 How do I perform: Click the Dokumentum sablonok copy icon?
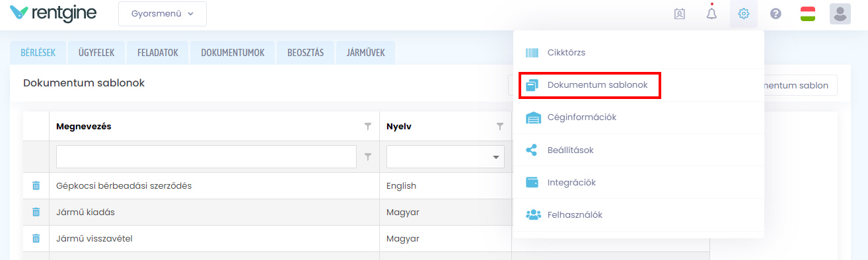point(532,85)
